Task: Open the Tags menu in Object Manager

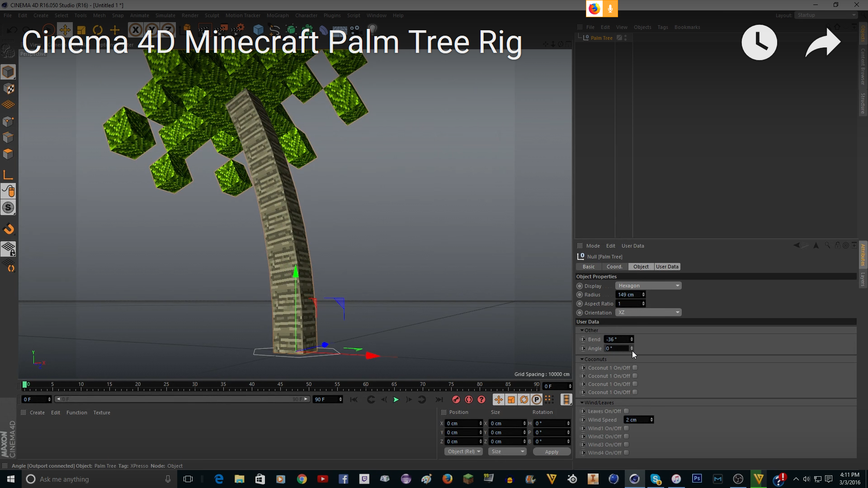Action: 662,27
